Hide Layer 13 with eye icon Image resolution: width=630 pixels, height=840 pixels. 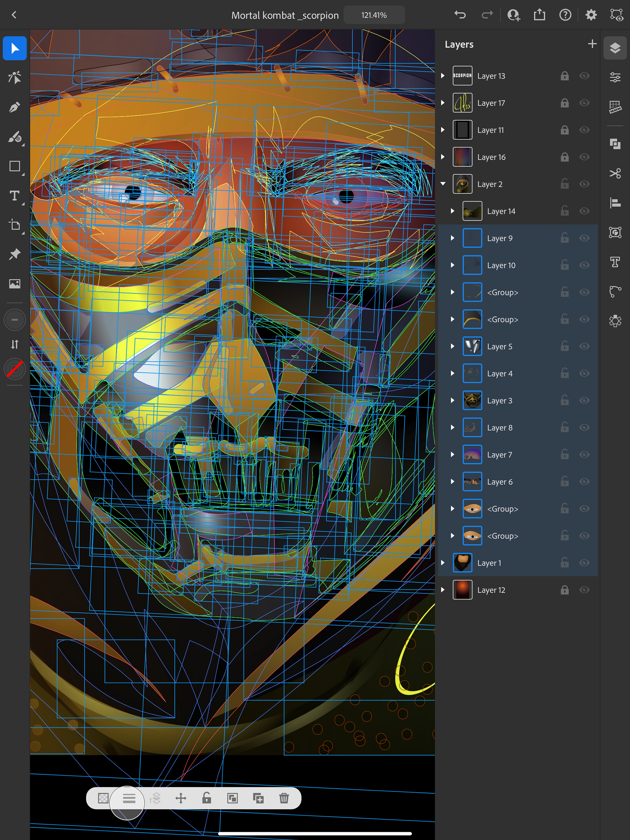pos(584,76)
